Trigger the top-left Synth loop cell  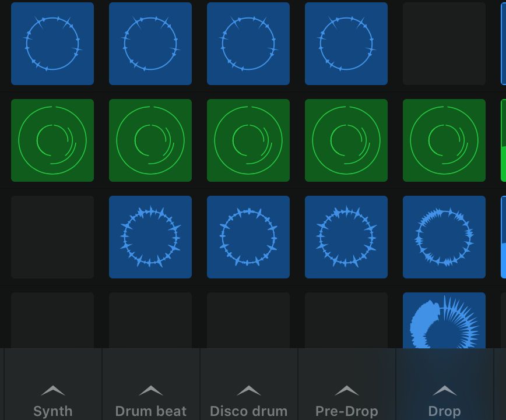coord(52,44)
